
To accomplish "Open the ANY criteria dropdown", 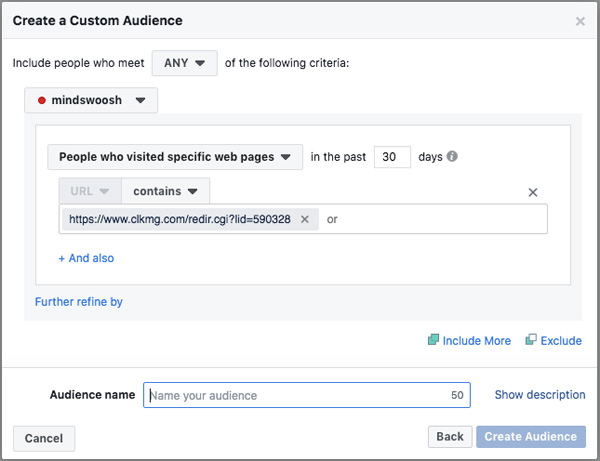I will tap(184, 63).
